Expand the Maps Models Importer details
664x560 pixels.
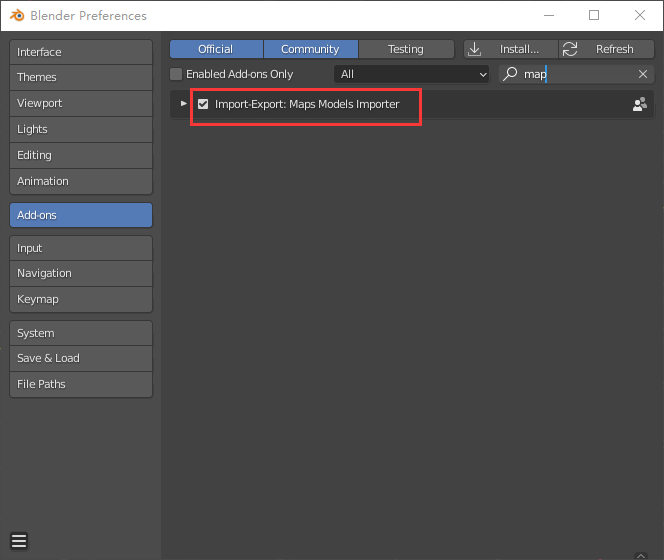pyautogui.click(x=183, y=103)
